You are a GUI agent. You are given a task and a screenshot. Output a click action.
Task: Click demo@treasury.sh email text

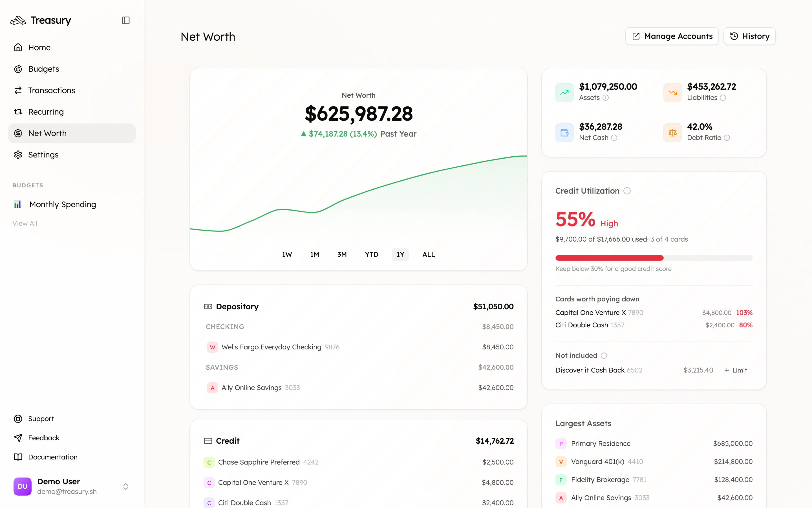(67, 492)
